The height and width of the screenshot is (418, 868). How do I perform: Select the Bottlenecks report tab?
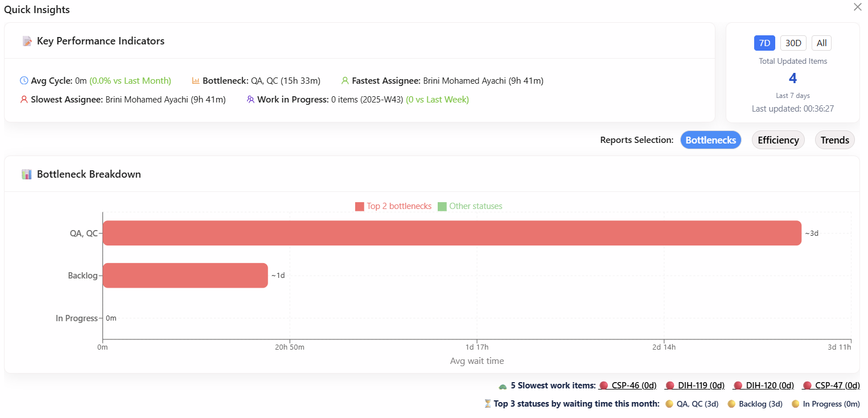710,140
